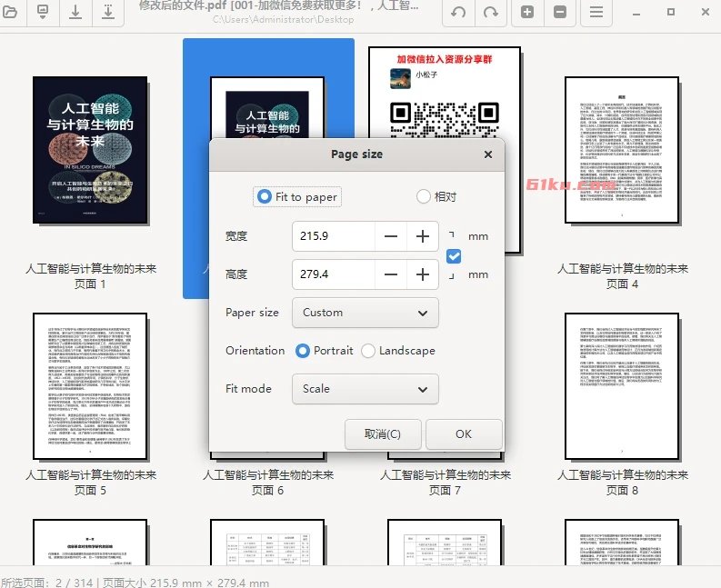The height and width of the screenshot is (588, 721).
Task: Choose Portrait orientation
Action: tap(325, 351)
